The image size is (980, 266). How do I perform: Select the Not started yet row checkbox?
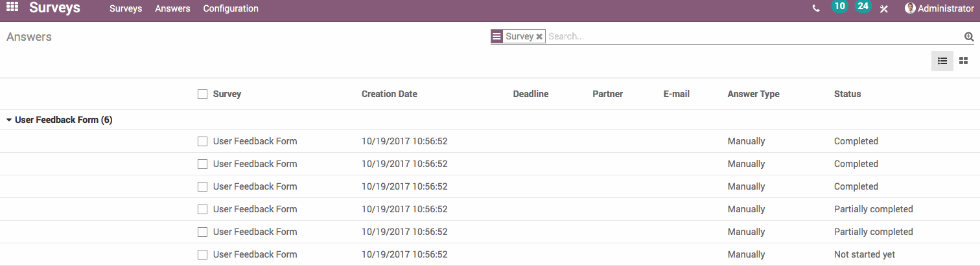[203, 255]
